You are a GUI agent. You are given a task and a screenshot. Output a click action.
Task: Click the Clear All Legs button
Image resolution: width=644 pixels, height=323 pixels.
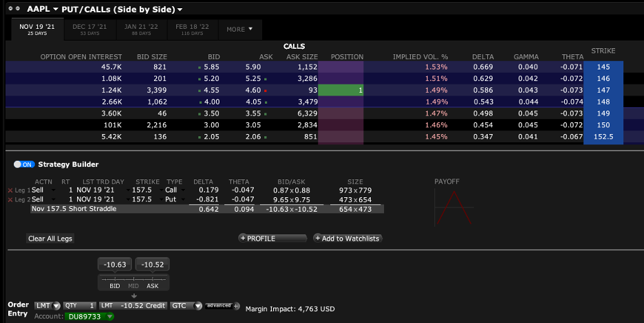(x=50, y=238)
